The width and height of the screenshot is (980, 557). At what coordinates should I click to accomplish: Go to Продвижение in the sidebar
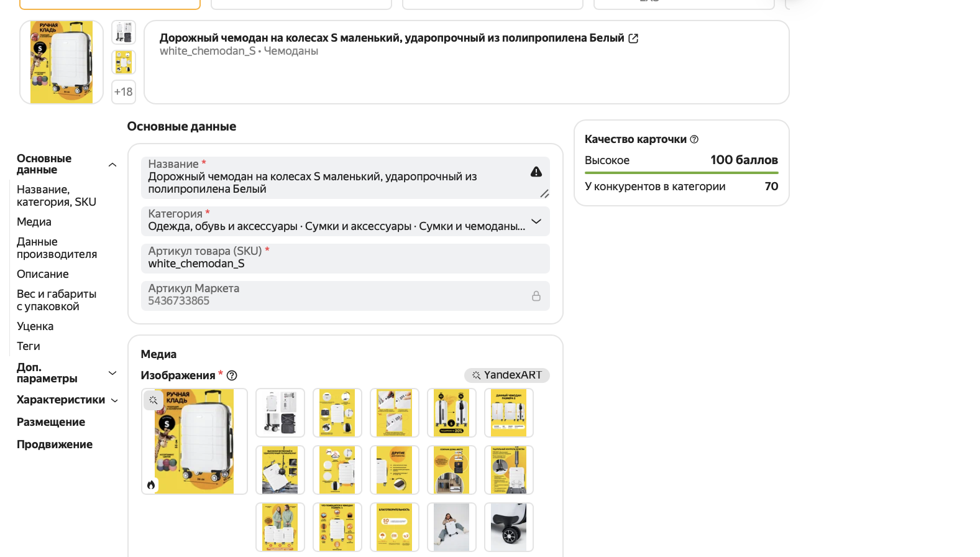(55, 444)
